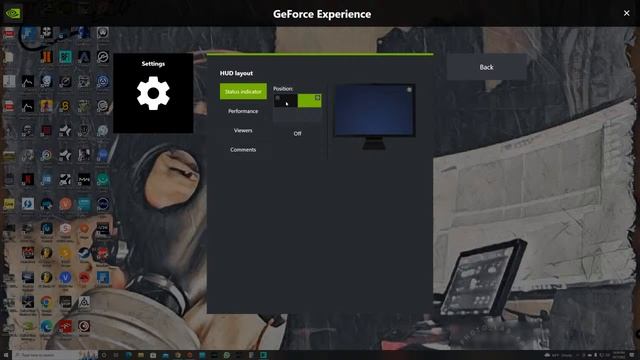640x360 pixels.
Task: Close the GeForce Experience overlay
Action: [x=627, y=13]
